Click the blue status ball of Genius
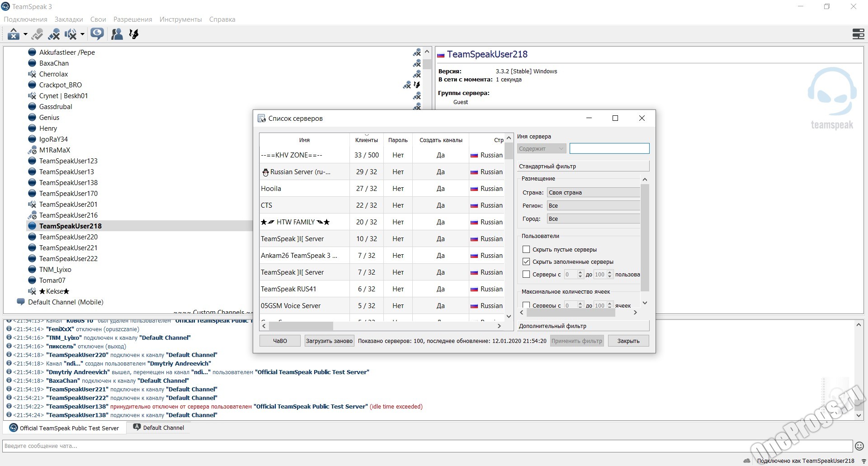868x466 pixels. (32, 118)
